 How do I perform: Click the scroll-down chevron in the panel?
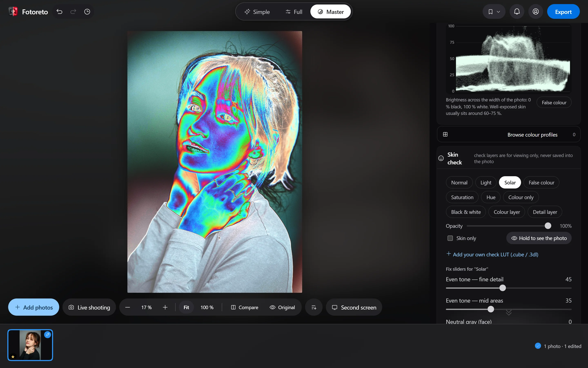(509, 313)
